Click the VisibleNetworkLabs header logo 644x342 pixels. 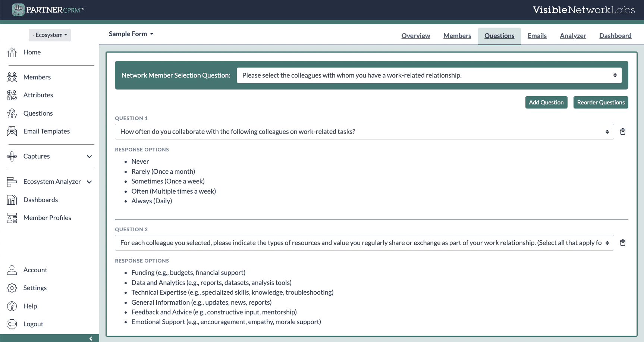pyautogui.click(x=584, y=10)
